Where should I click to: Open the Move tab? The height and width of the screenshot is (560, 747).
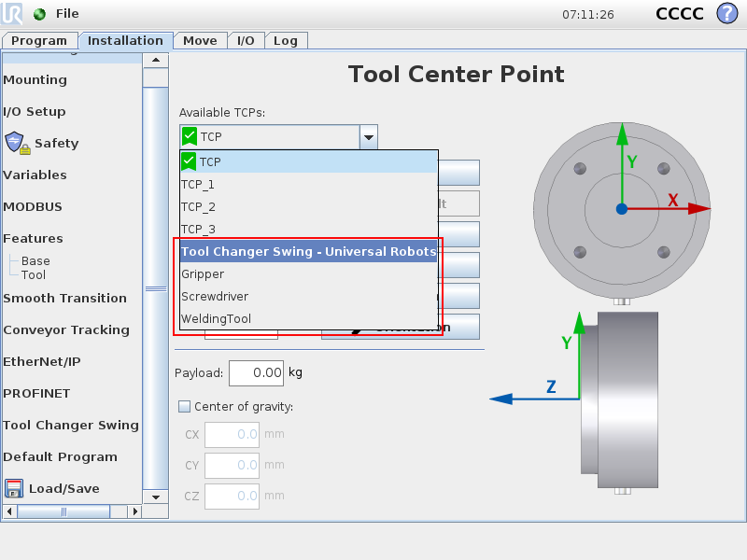200,40
